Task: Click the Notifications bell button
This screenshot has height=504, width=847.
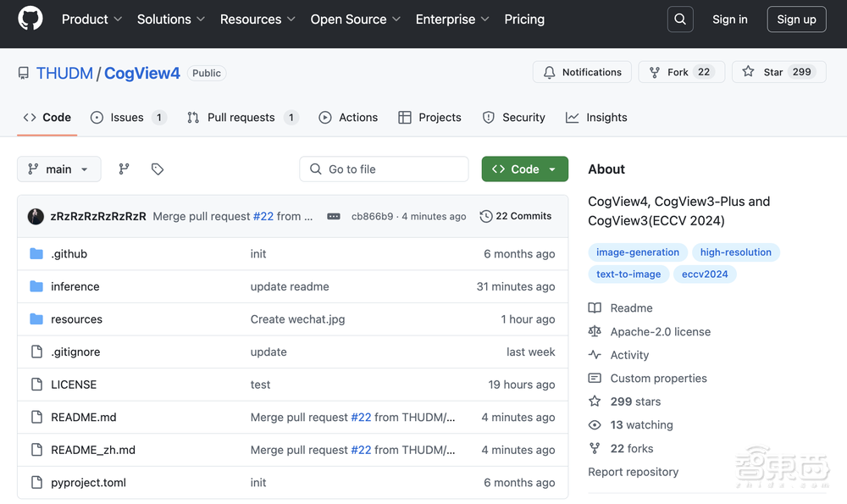Action: point(583,72)
